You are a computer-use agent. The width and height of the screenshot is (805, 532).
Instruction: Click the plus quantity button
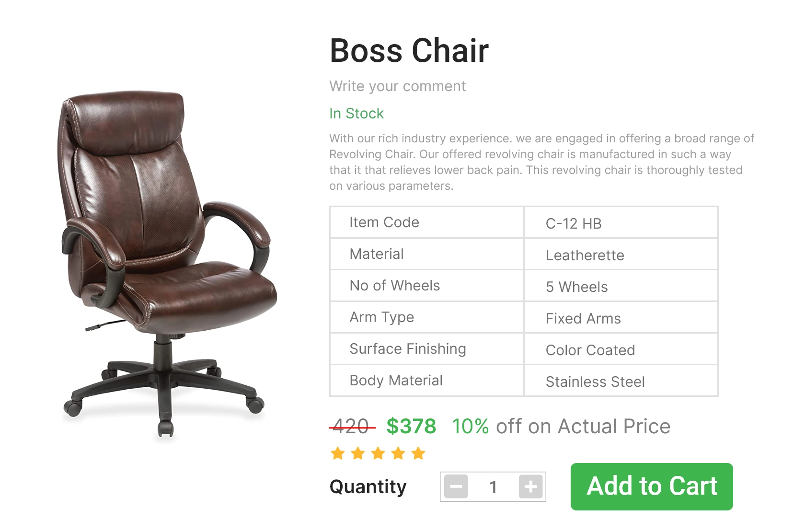[530, 486]
